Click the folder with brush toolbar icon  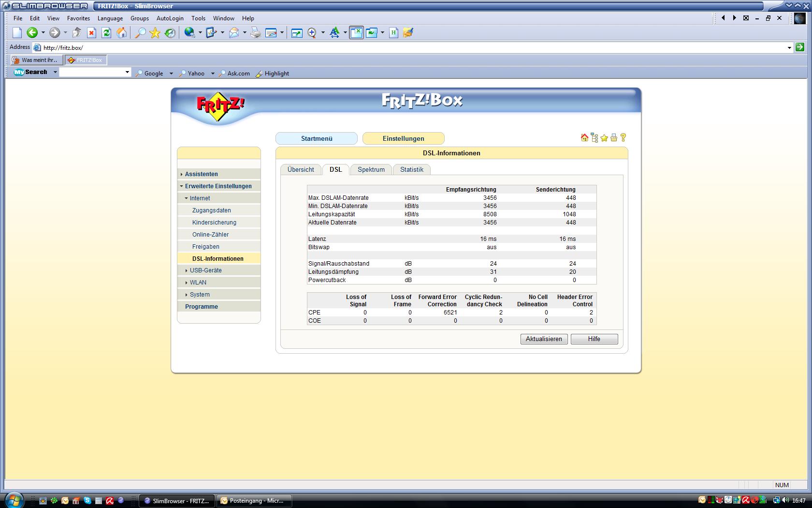pos(408,32)
